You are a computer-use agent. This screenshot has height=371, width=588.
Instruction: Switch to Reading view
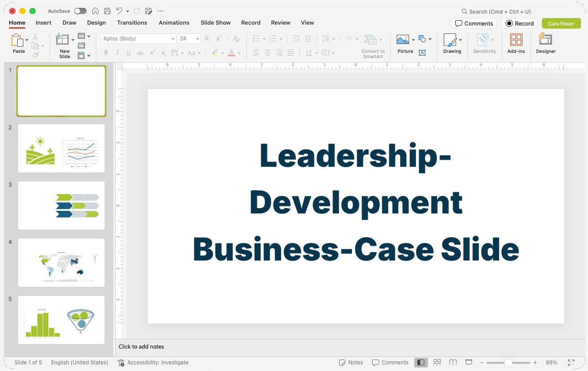point(453,363)
